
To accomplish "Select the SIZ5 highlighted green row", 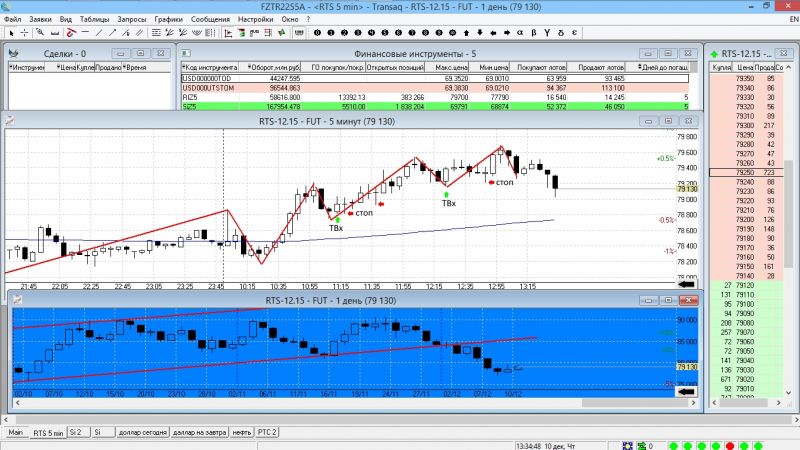I will coord(435,107).
